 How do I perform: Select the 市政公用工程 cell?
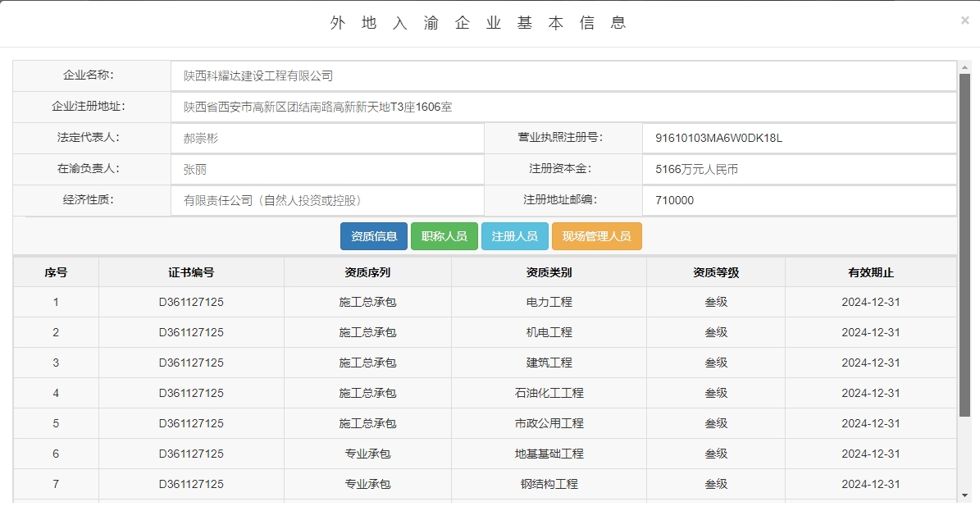[x=549, y=423]
